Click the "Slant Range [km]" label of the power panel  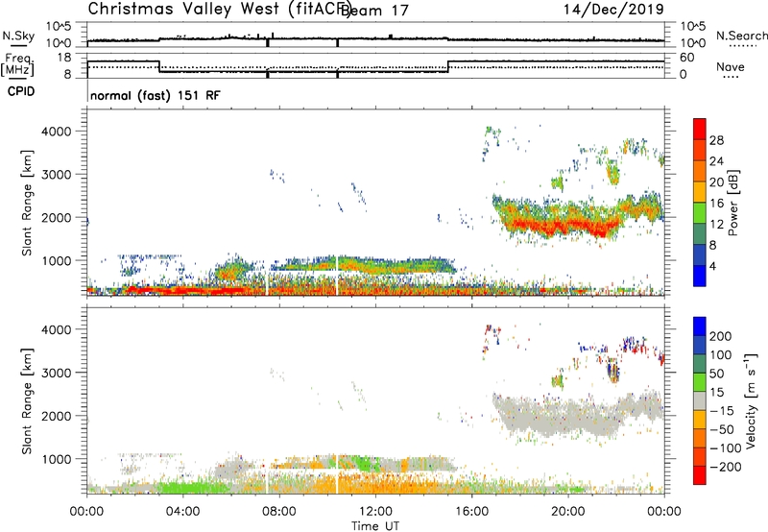(x=27, y=204)
